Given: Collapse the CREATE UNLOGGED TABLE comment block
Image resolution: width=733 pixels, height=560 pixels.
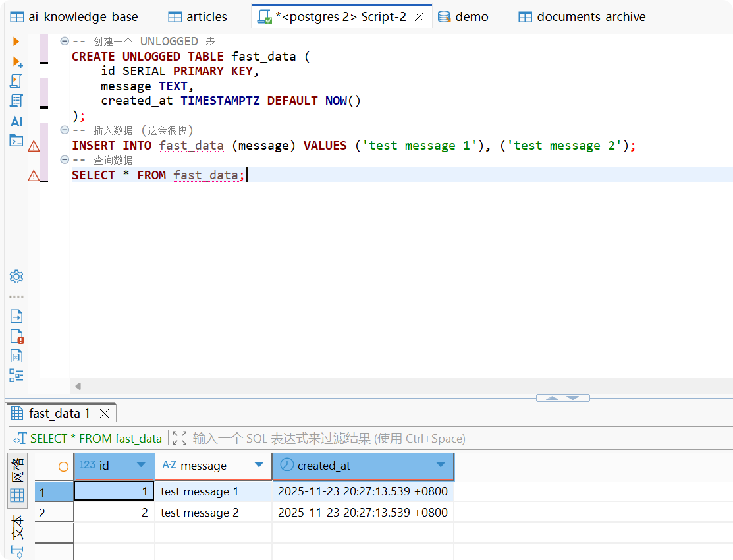Looking at the screenshot, I should pos(65,42).
